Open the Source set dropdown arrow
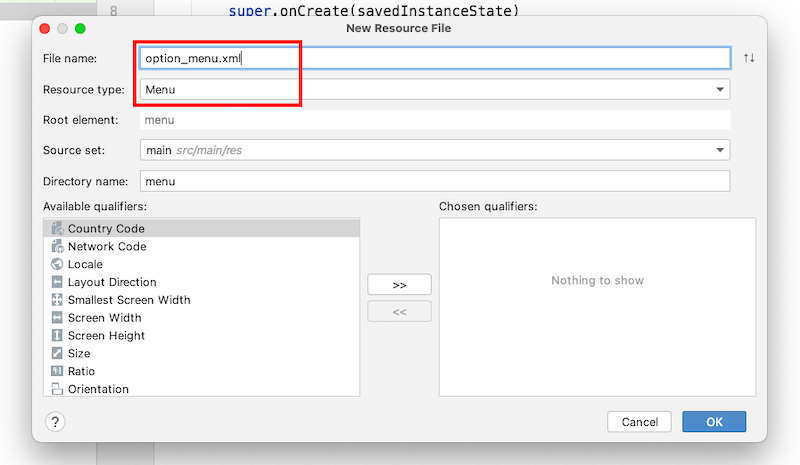The height and width of the screenshot is (465, 800). tap(720, 150)
